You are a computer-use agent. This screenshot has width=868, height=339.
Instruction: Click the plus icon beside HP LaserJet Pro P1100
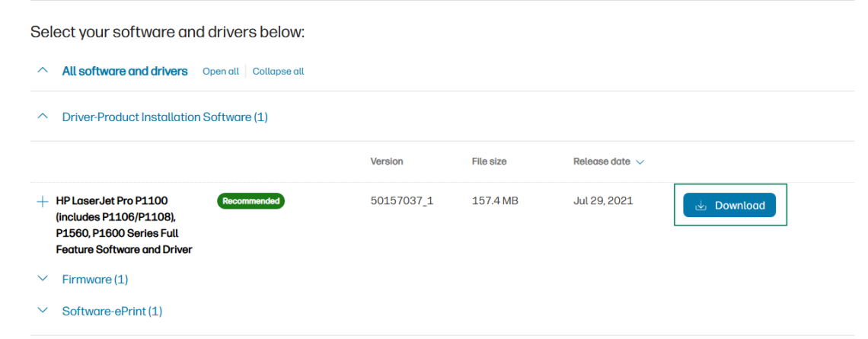[x=42, y=202]
